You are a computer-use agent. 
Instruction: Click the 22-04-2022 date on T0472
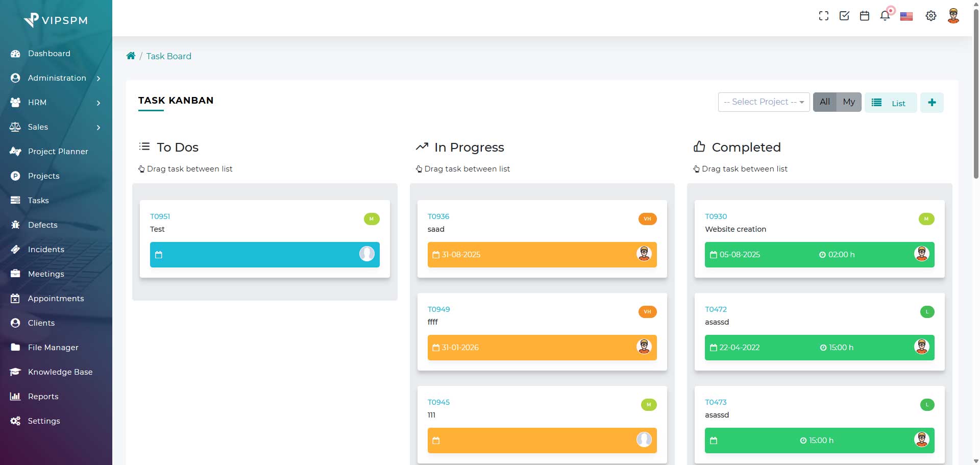pyautogui.click(x=739, y=348)
